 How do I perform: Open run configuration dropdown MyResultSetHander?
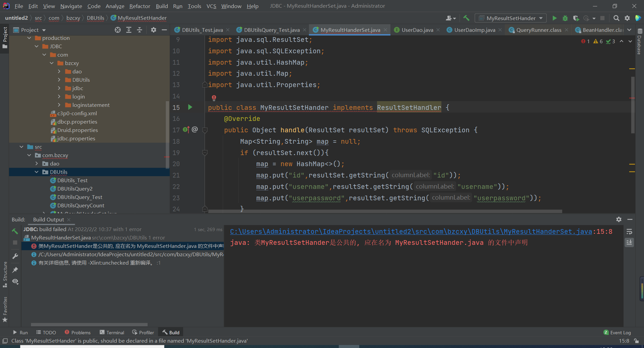511,18
